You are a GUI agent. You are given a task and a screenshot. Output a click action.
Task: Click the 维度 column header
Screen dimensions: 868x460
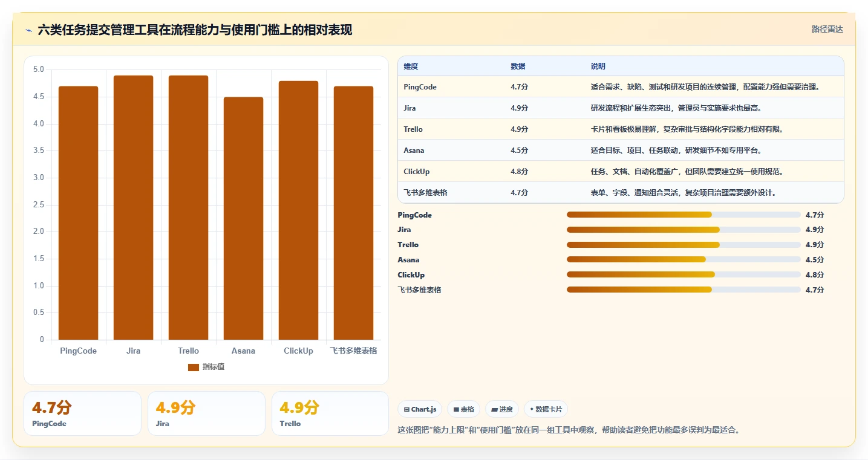pyautogui.click(x=411, y=66)
